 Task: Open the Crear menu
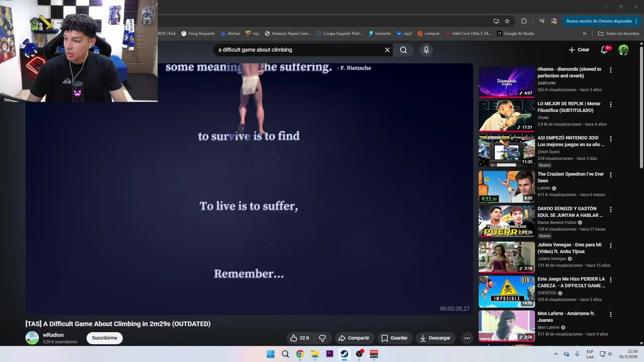579,50
